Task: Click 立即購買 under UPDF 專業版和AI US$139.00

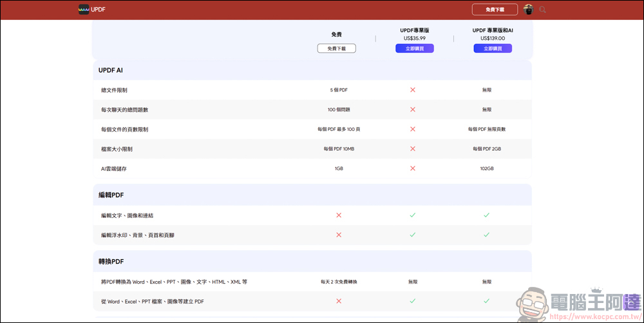Action: coord(493,48)
